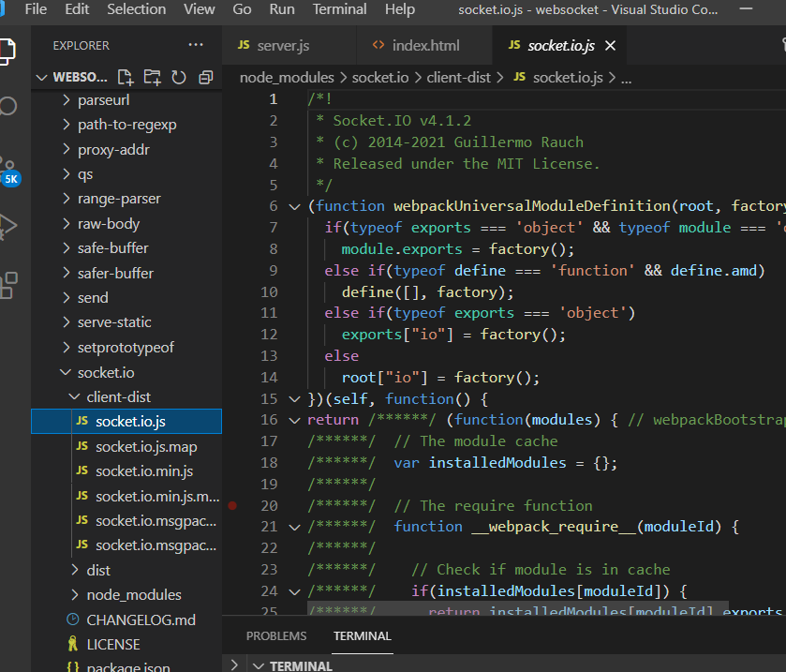The image size is (786, 672).
Task: Click the New Folder icon in Explorer
Action: 152,77
